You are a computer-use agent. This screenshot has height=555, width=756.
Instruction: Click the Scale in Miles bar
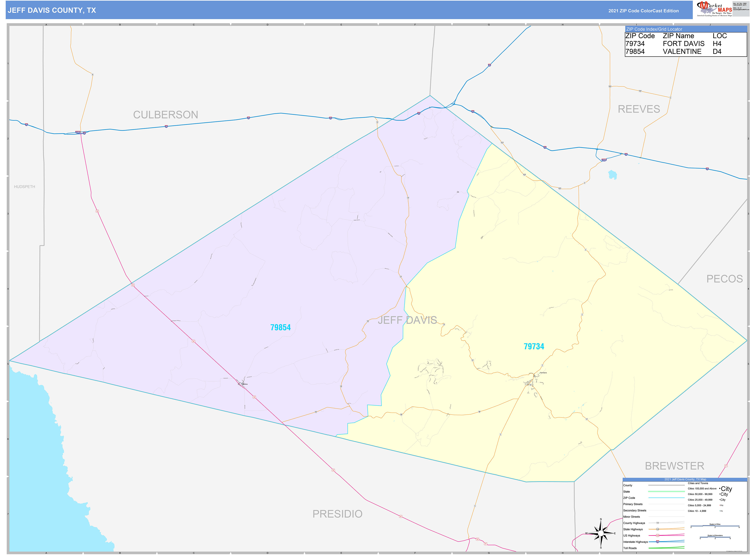pyautogui.click(x=715, y=526)
